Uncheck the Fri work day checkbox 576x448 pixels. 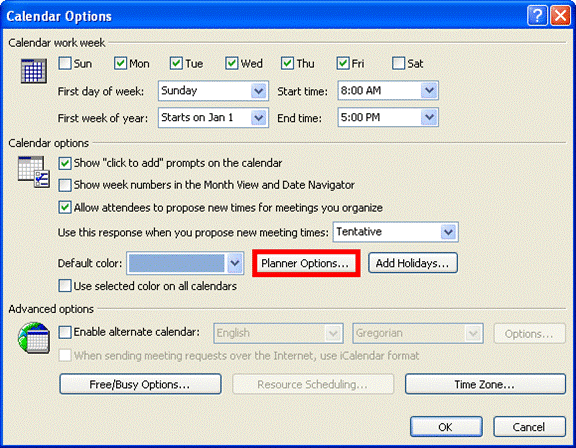pos(343,63)
